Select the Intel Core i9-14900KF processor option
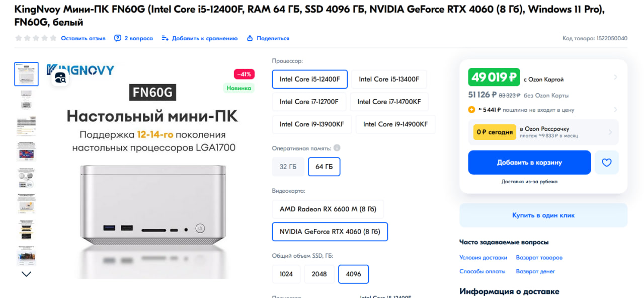 point(395,124)
